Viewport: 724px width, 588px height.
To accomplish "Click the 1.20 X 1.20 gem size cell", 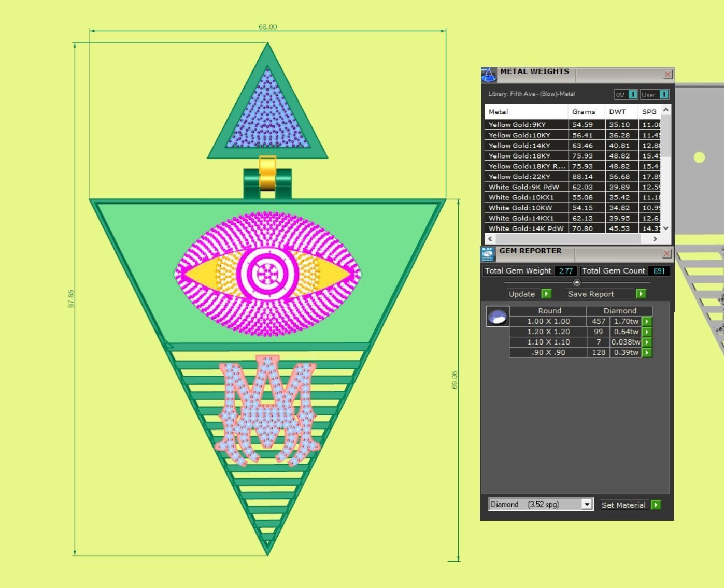I will (548, 332).
